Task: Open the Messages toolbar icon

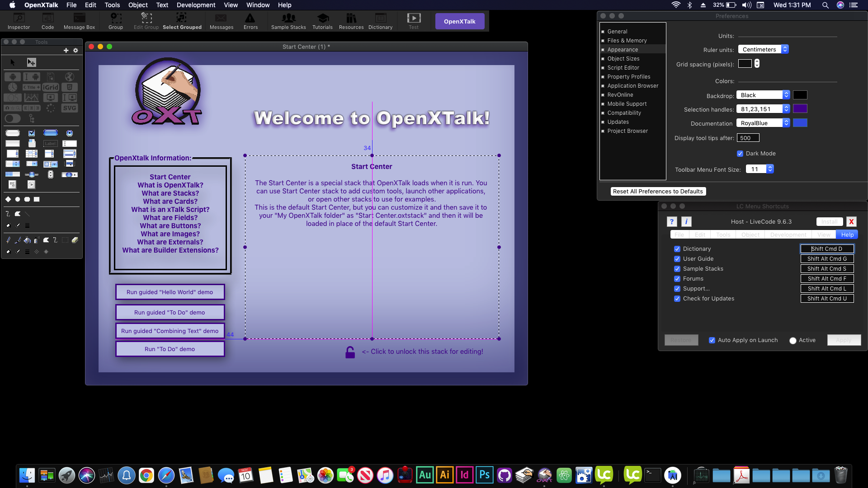Action: (222, 21)
